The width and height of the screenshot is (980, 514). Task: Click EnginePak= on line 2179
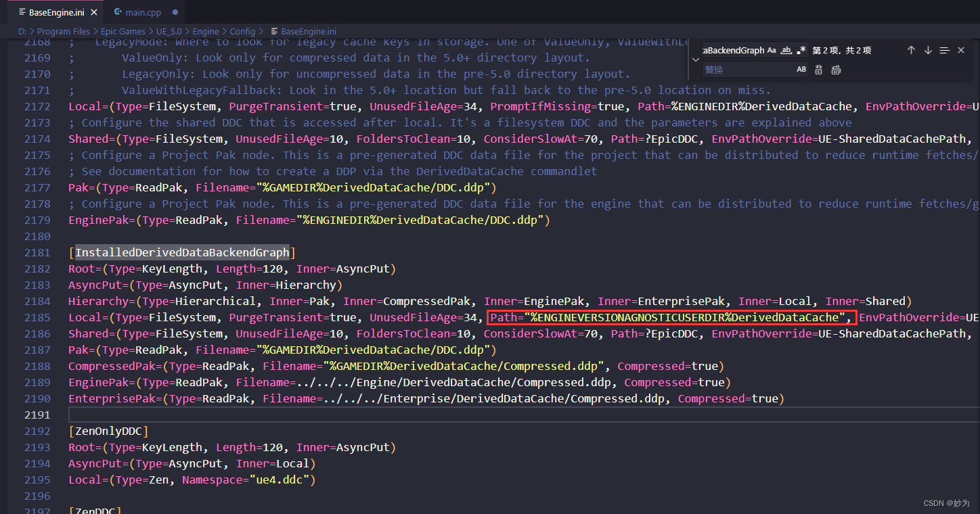pos(102,220)
